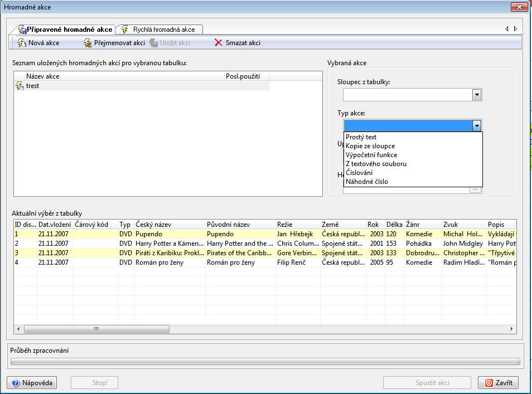Click the Pirates of the Caribb... cell
532x394 pixels.
240,253
